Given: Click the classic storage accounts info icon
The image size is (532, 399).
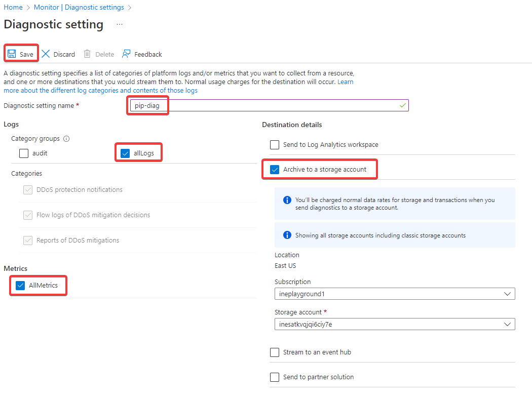Looking at the screenshot, I should tap(287, 235).
